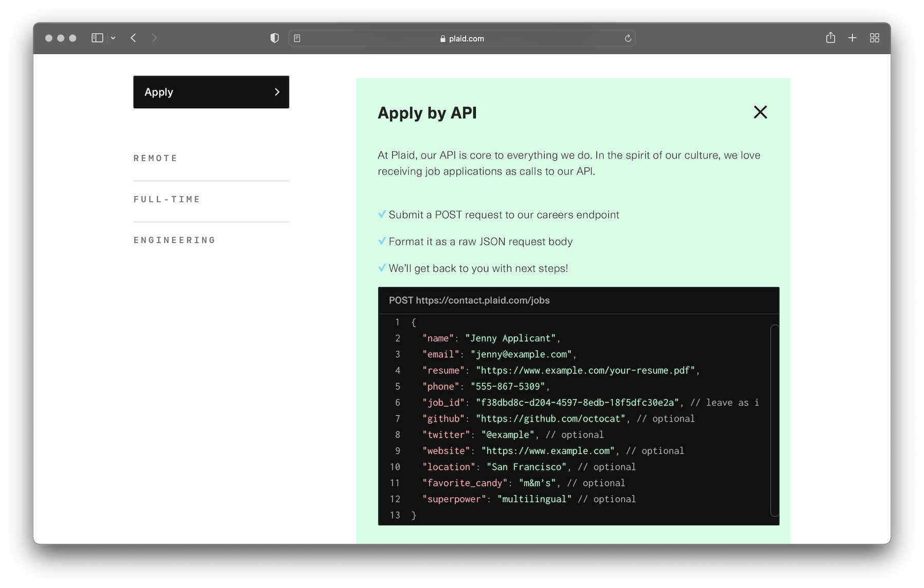This screenshot has width=924, height=588.
Task: Open the privacy report shield icon
Action: coord(275,38)
